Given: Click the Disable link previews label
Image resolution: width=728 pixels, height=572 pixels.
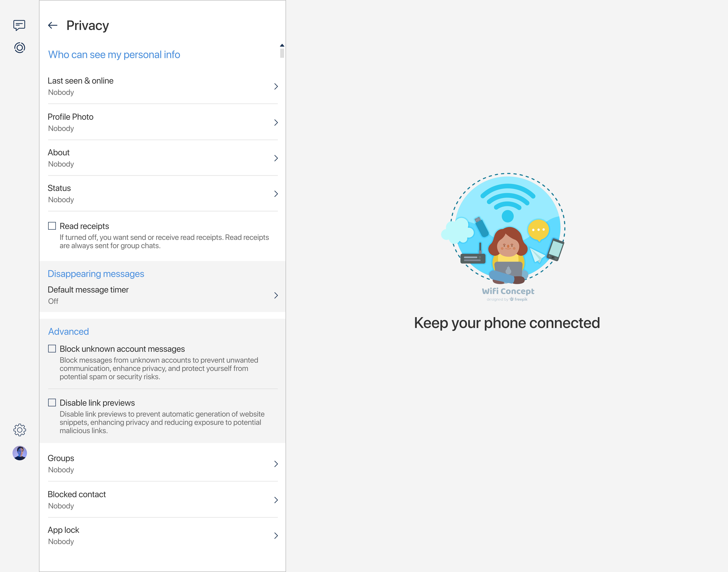Looking at the screenshot, I should [97, 403].
